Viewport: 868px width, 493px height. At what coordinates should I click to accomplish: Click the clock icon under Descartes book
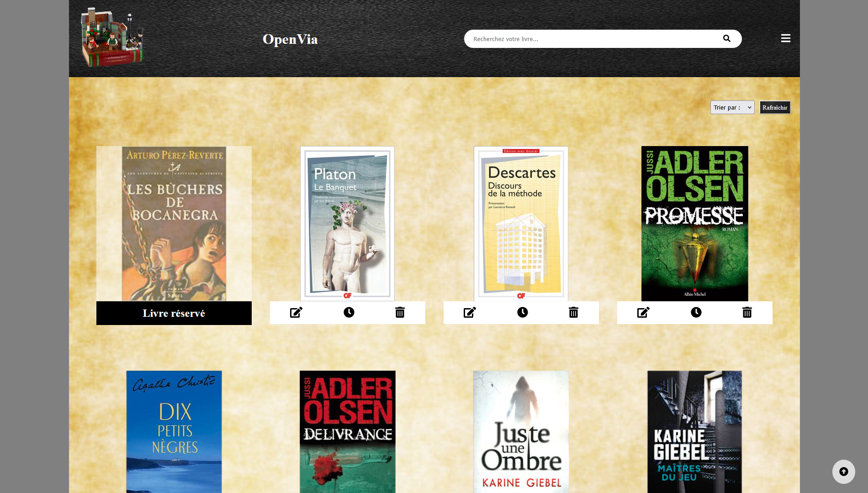pyautogui.click(x=522, y=313)
